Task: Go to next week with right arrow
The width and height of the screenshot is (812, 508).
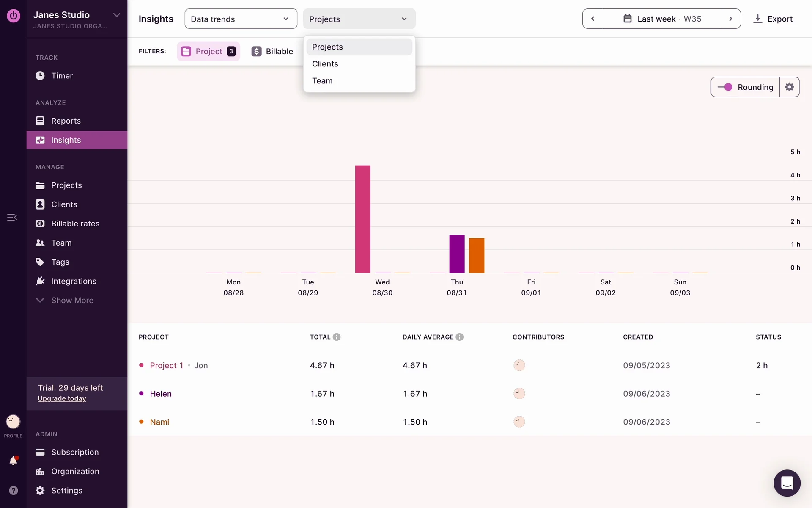Action: 730,19
